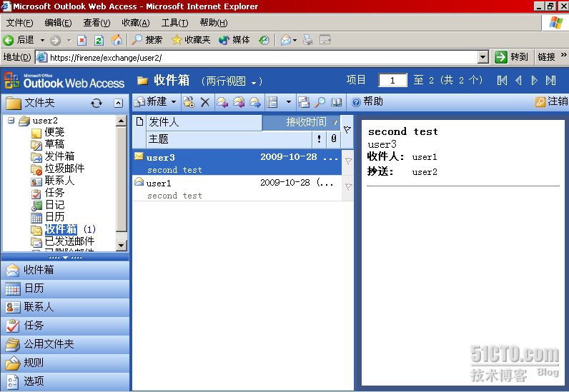Screen dimensions: 569x392
Task: Open the 查看(V) menu
Action: (97, 23)
